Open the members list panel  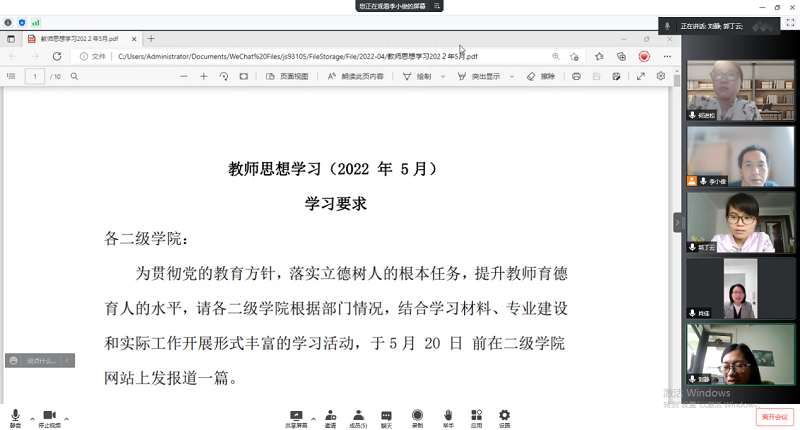tap(357, 415)
